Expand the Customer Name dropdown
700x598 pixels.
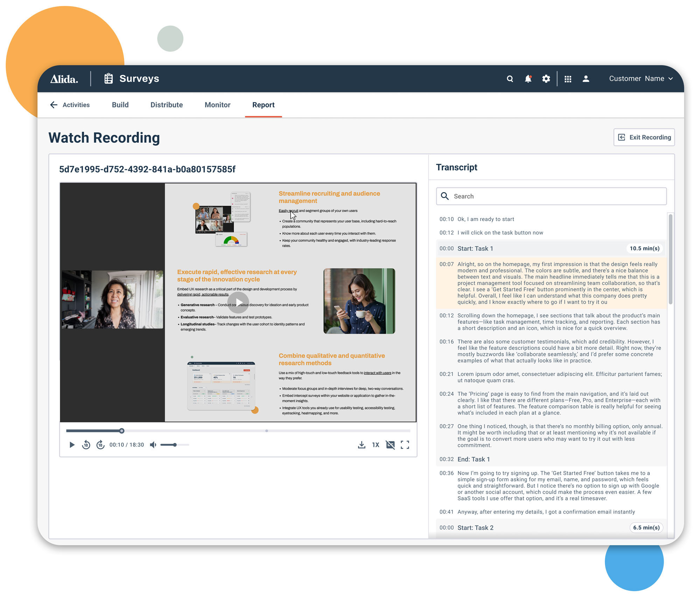point(640,79)
